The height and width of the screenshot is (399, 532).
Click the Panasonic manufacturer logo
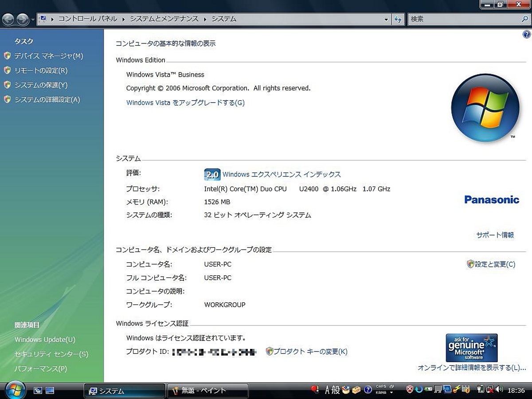[492, 199]
